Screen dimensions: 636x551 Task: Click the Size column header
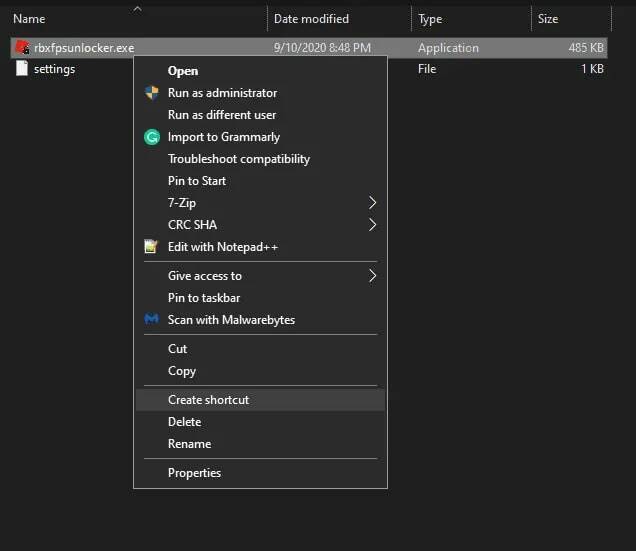click(x=548, y=19)
